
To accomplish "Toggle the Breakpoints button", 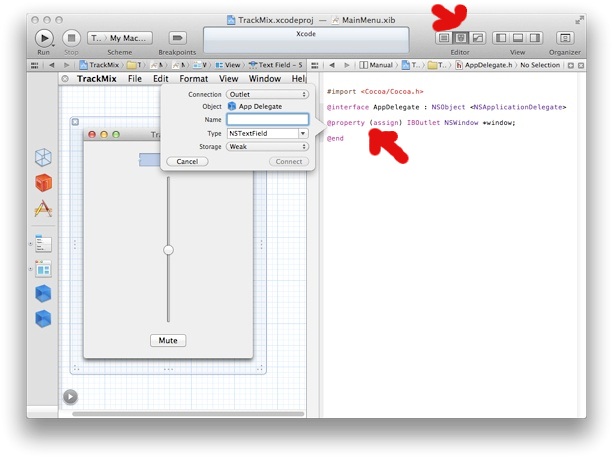I will pos(177,38).
